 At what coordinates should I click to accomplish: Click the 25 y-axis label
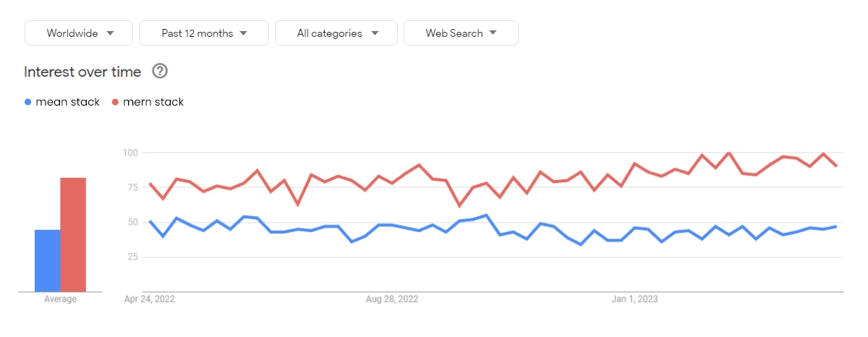(132, 257)
